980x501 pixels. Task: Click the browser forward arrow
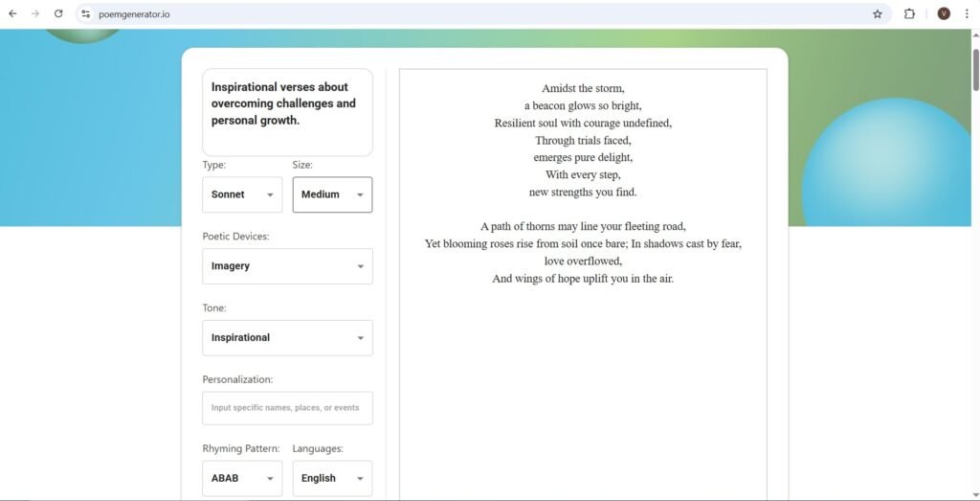(x=35, y=13)
